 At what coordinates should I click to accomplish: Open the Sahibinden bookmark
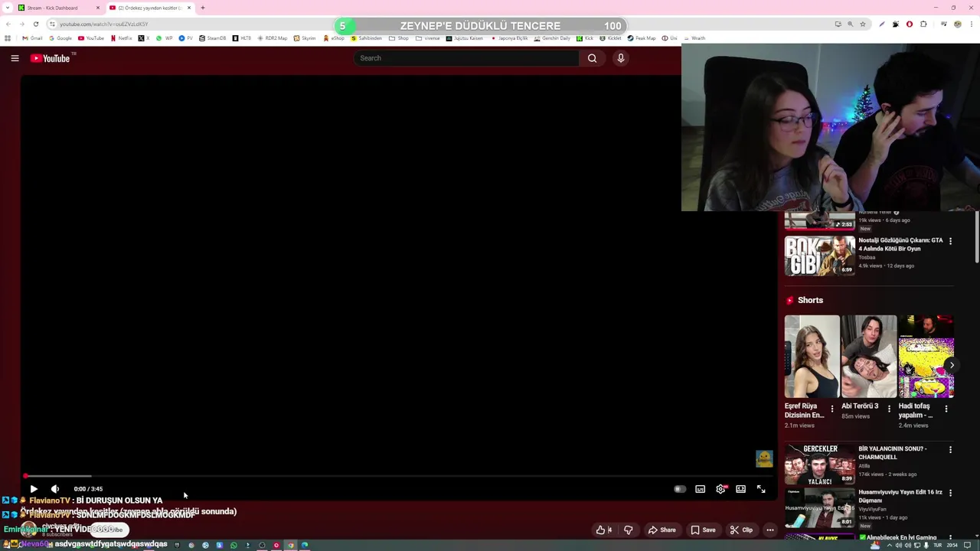(366, 38)
